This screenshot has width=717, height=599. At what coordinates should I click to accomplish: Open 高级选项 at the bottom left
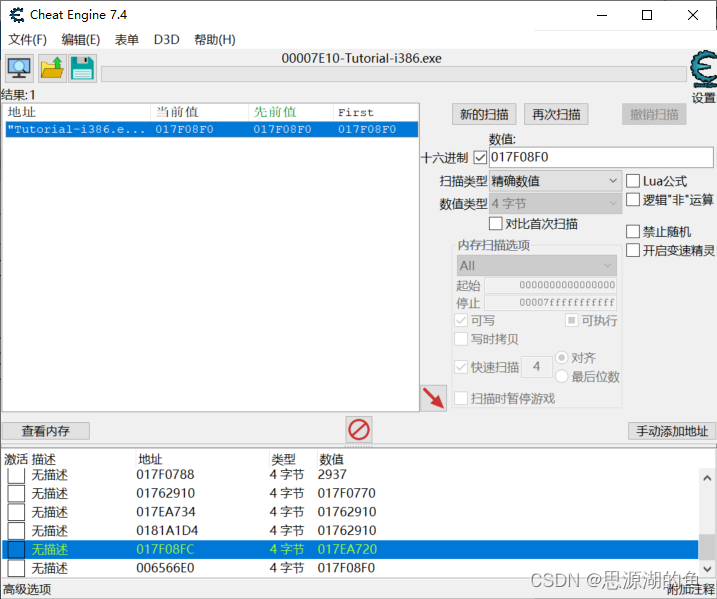27,589
